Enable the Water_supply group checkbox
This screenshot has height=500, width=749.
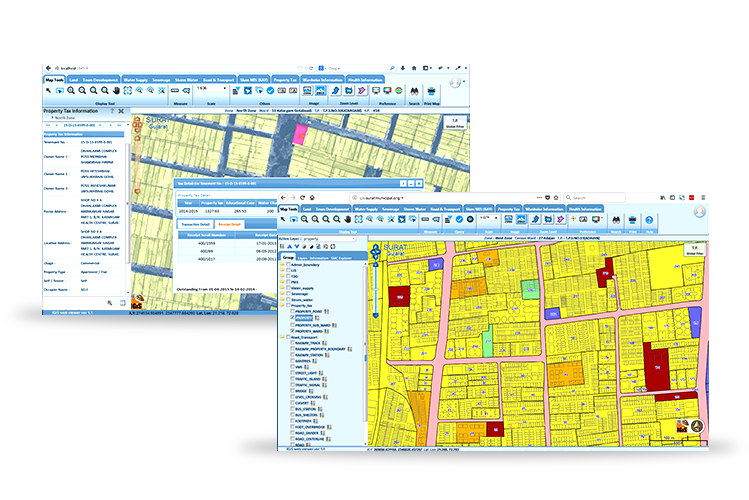[x=288, y=288]
